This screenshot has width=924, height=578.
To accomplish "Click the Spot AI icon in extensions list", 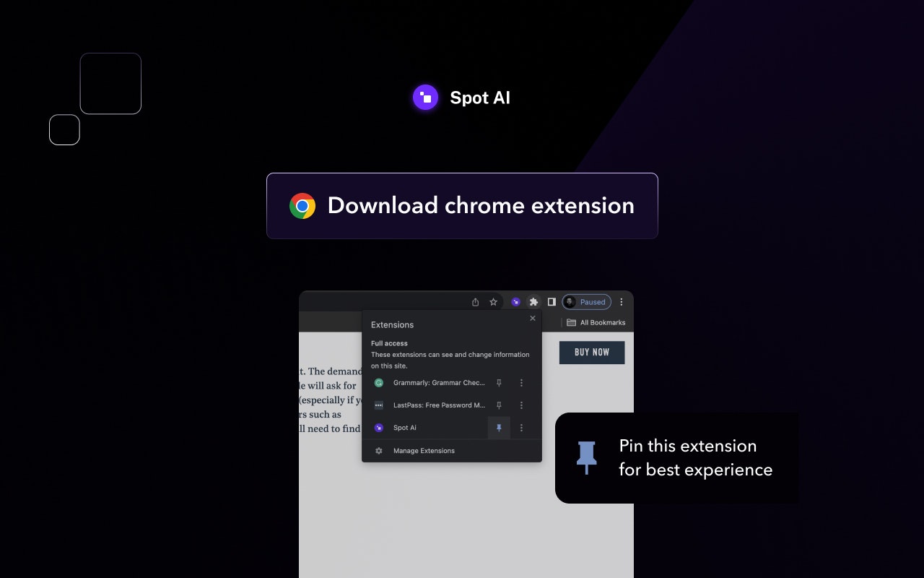I will (x=379, y=428).
